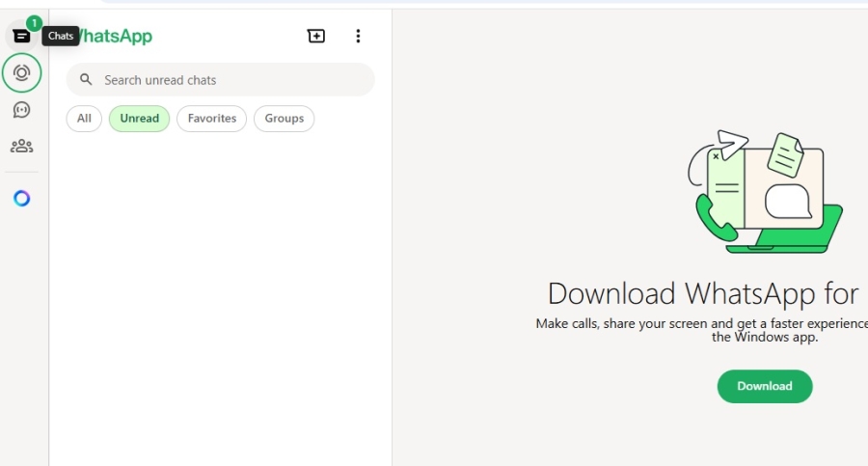Open the Communities icon in the sidebar
The width and height of the screenshot is (868, 466).
pyautogui.click(x=21, y=147)
